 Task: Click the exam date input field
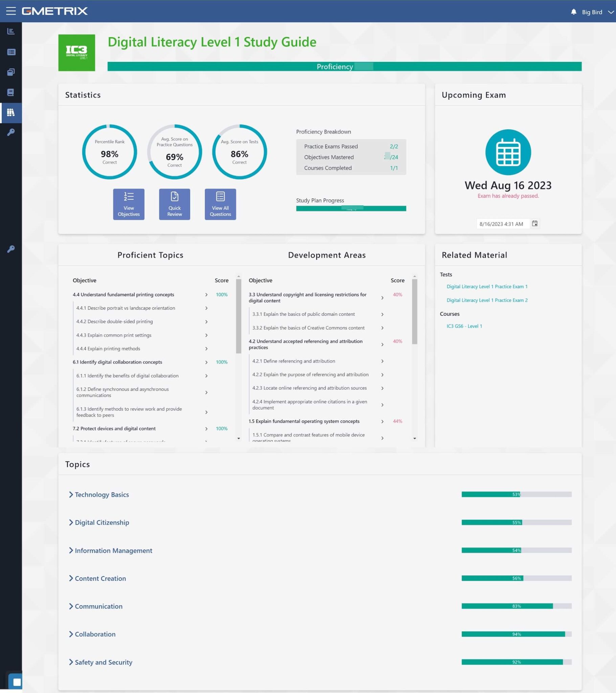(502, 223)
